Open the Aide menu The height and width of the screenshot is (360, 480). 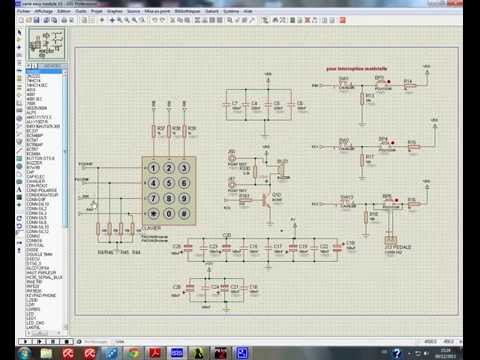pos(248,11)
